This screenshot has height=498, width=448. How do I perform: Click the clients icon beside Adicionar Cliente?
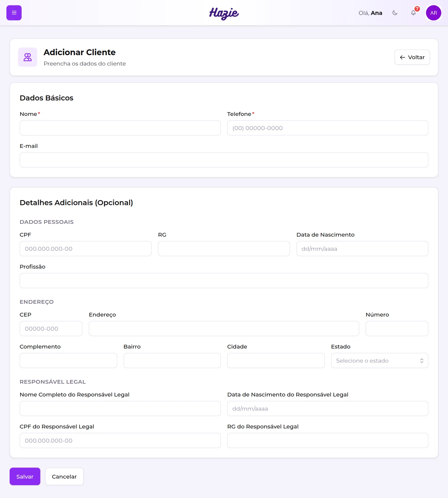[27, 57]
